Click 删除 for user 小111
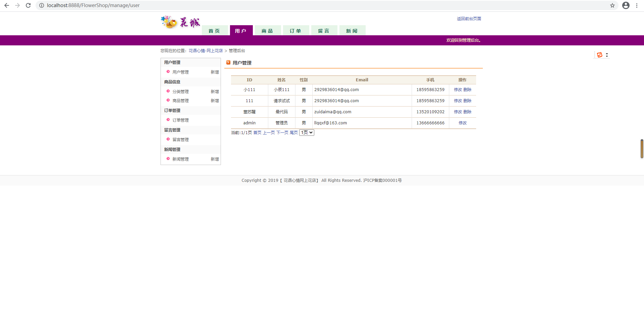This screenshot has width=644, height=323. click(x=467, y=90)
